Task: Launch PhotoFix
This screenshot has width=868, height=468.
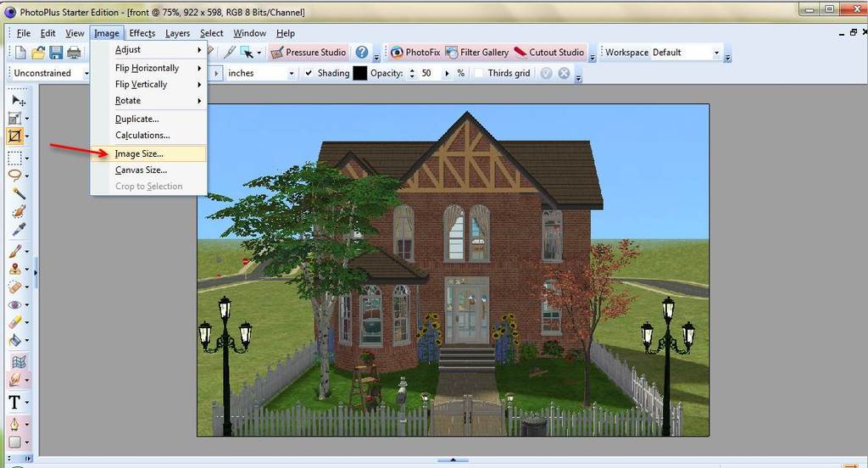Action: 415,53
